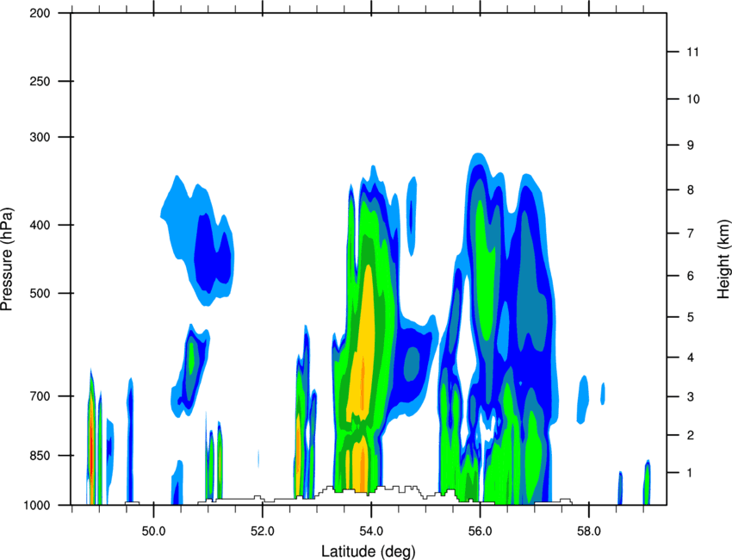Screen dimensions: 732x560
Task: Click the 'Height (km)' axis title
Action: 723,258
